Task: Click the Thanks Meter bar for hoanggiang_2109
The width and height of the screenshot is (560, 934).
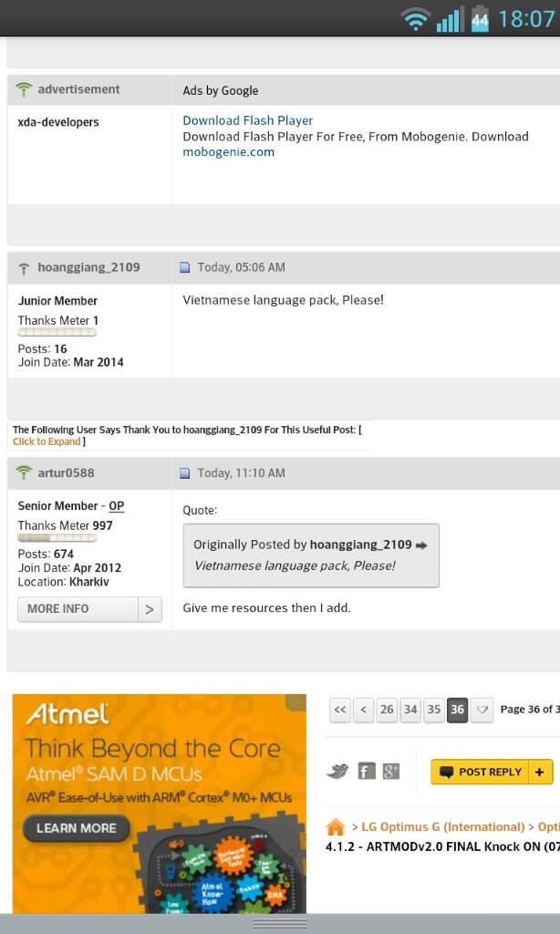Action: [x=57, y=332]
